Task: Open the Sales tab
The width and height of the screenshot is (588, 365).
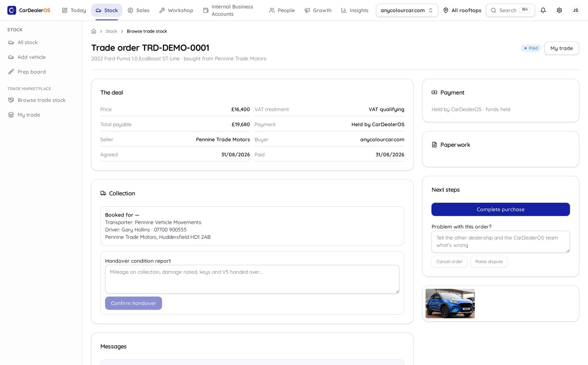Action: [x=139, y=10]
